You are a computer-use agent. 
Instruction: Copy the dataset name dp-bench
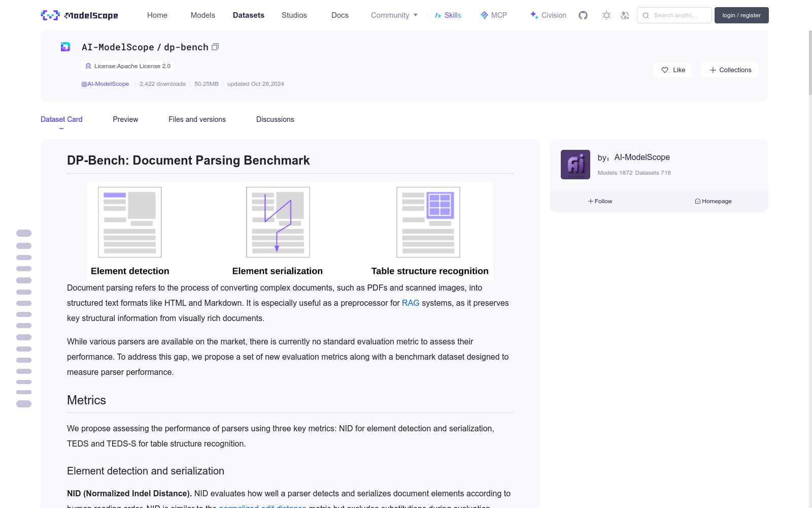(215, 47)
